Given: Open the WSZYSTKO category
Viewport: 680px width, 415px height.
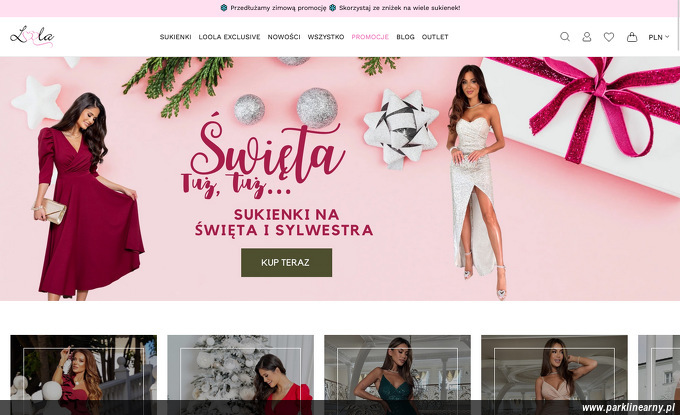Looking at the screenshot, I should click(x=326, y=37).
